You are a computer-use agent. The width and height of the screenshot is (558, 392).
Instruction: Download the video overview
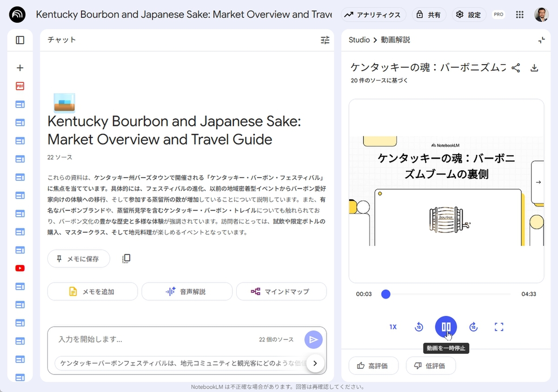[x=534, y=68]
